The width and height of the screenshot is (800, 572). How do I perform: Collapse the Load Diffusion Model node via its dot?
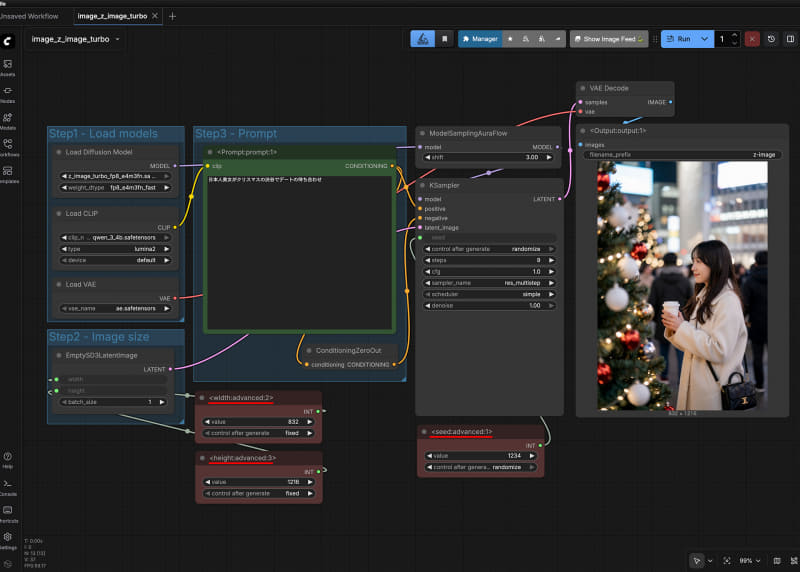pyautogui.click(x=59, y=152)
